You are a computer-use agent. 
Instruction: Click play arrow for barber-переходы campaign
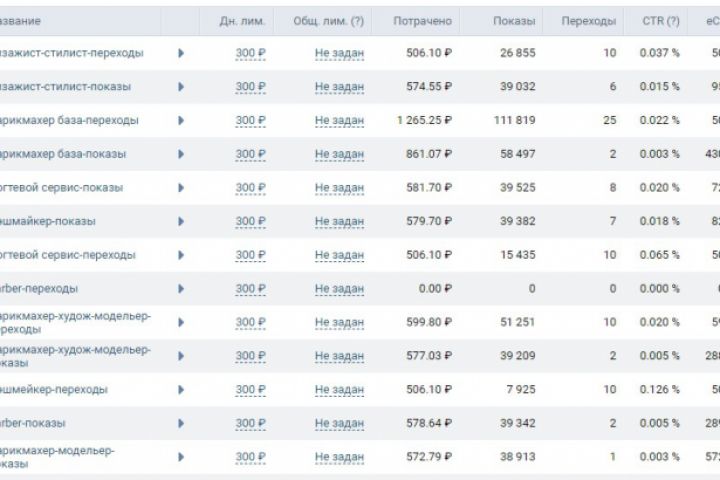point(181,289)
